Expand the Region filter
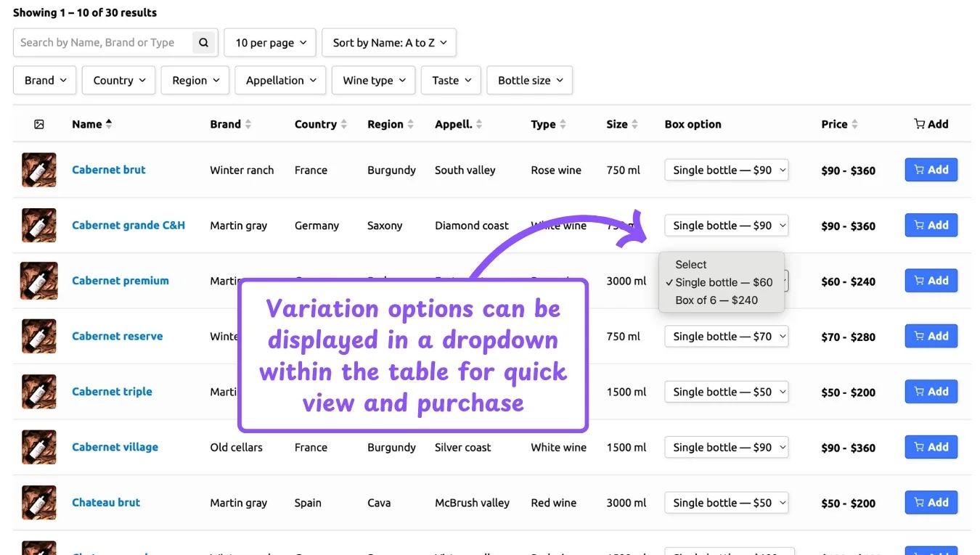The width and height of the screenshot is (980, 555). pos(195,81)
